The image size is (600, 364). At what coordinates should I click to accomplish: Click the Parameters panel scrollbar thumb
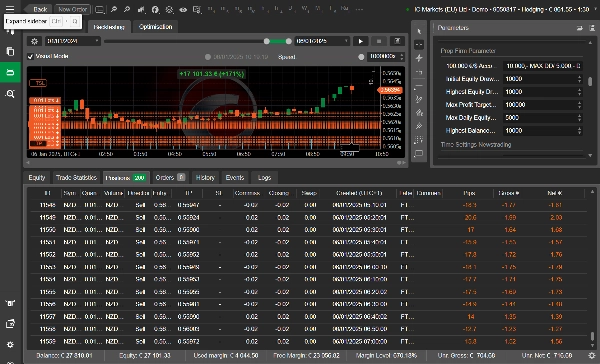tap(590, 82)
